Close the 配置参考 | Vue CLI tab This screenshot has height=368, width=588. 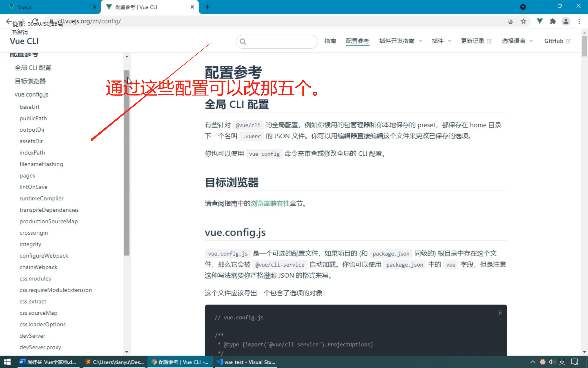[x=192, y=7]
